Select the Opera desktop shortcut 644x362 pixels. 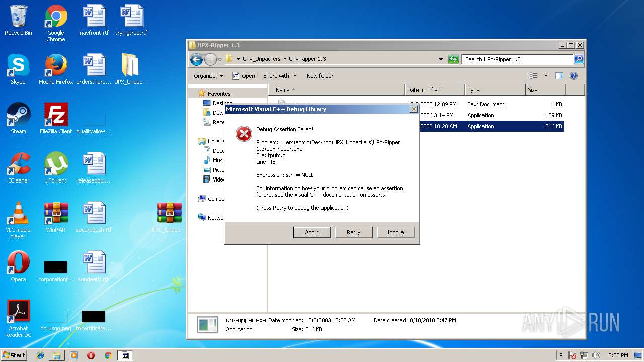pyautogui.click(x=18, y=266)
